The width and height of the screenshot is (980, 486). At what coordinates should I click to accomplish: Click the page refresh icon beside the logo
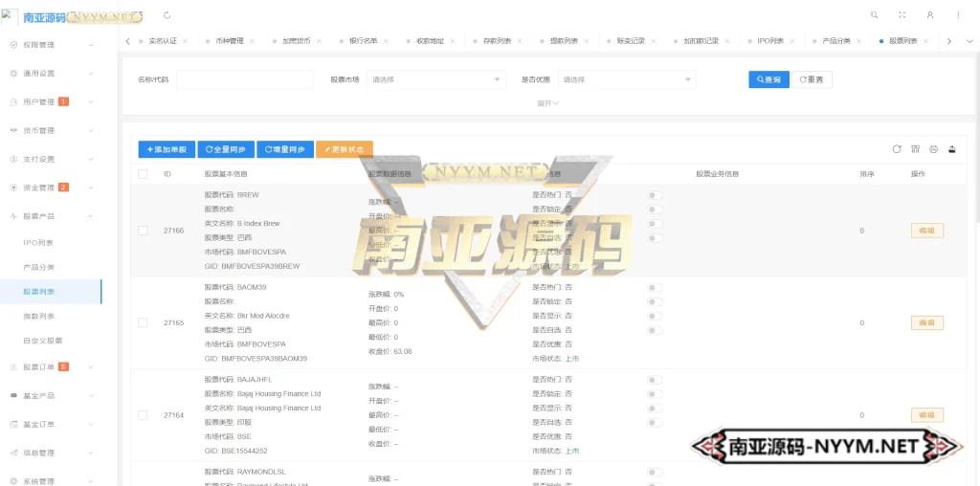(168, 15)
